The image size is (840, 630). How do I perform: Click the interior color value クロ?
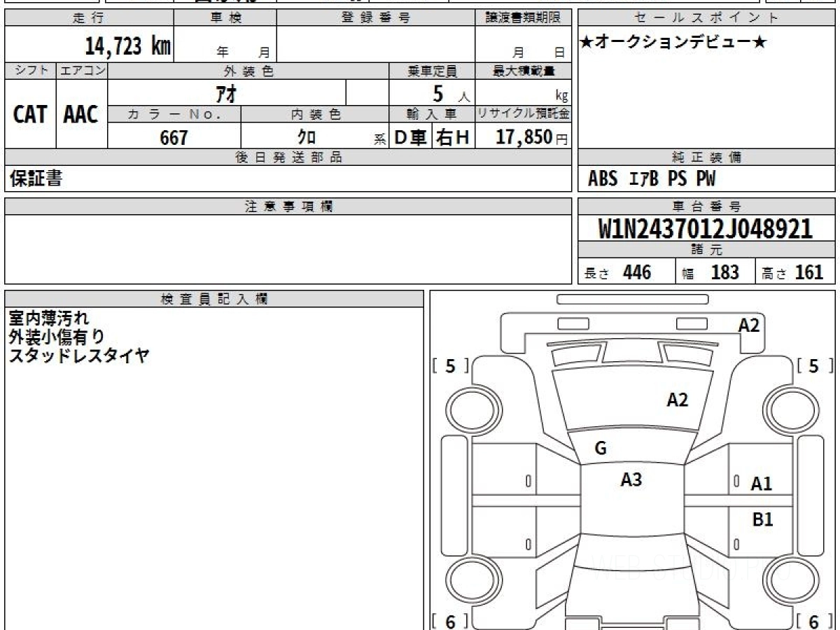coord(307,137)
